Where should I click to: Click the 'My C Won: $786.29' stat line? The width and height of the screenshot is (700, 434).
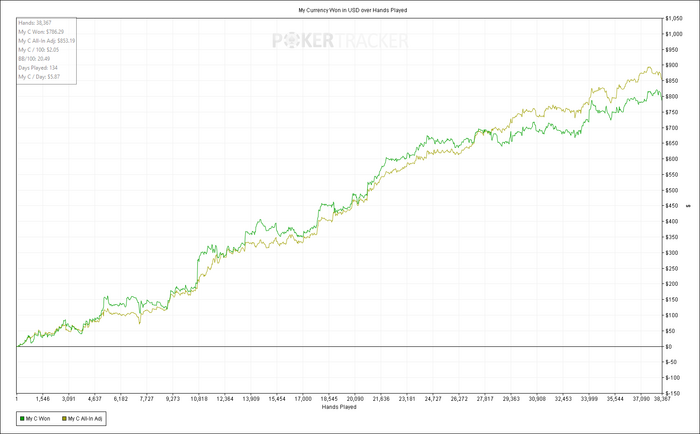41,32
